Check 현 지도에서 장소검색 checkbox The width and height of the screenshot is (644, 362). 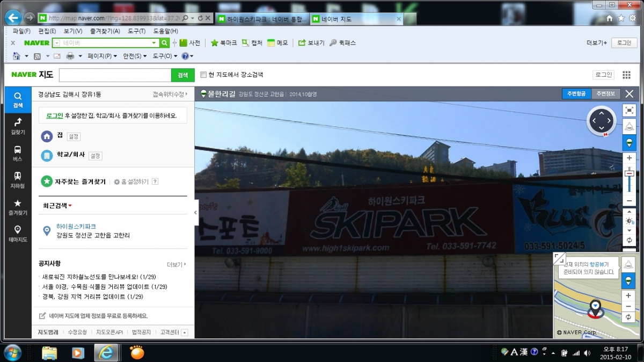pos(203,75)
